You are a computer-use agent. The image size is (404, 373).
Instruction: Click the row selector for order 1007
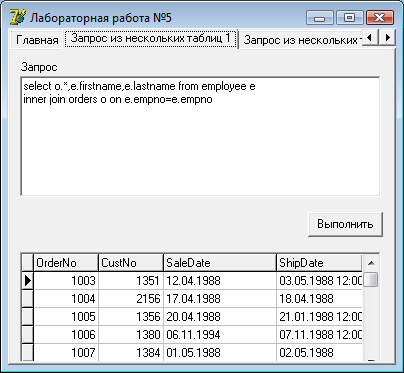28,352
